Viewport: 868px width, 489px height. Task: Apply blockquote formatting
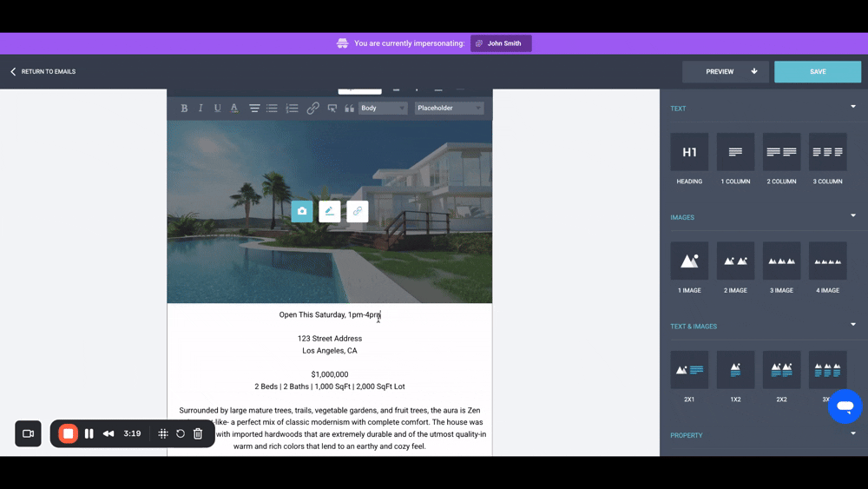349,108
